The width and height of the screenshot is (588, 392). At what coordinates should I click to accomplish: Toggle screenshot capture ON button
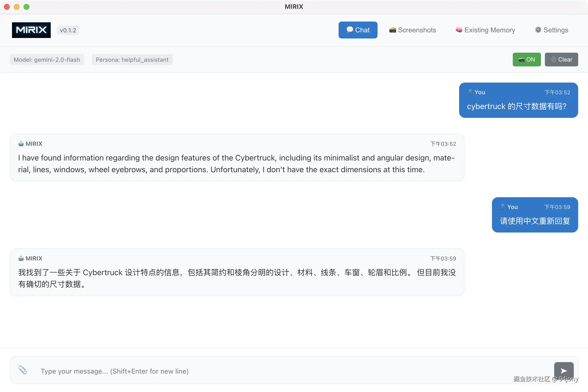(x=527, y=60)
